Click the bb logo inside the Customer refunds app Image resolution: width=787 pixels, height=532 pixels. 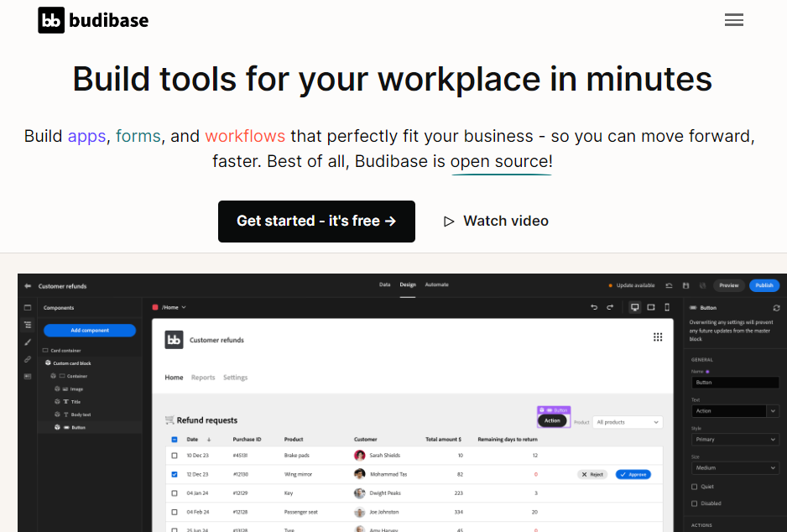(174, 340)
